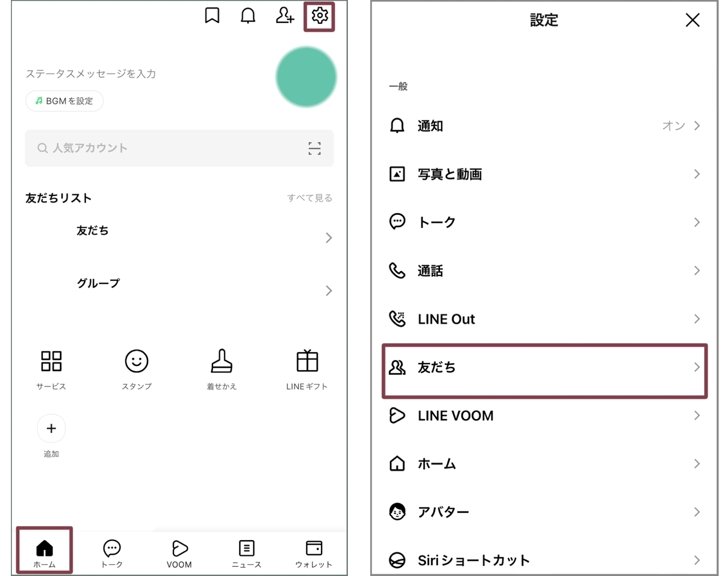Open notifications bell on home header
This screenshot has width=728, height=576.
tap(248, 16)
